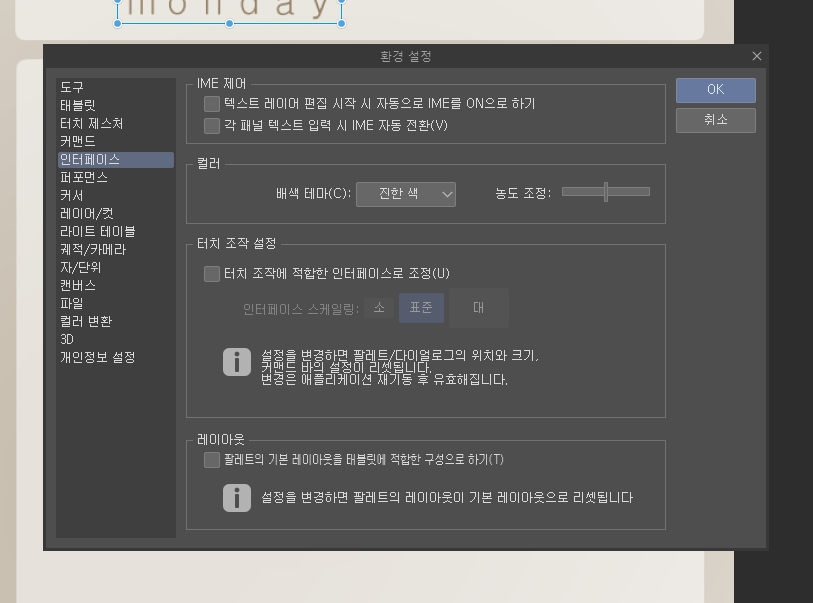This screenshot has height=603, width=813.
Task: Open the 퍼포먼스 settings category
Action: (x=115, y=177)
